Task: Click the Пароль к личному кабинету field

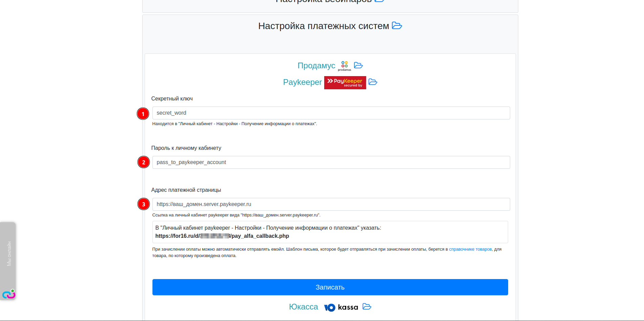Action: (x=331, y=162)
